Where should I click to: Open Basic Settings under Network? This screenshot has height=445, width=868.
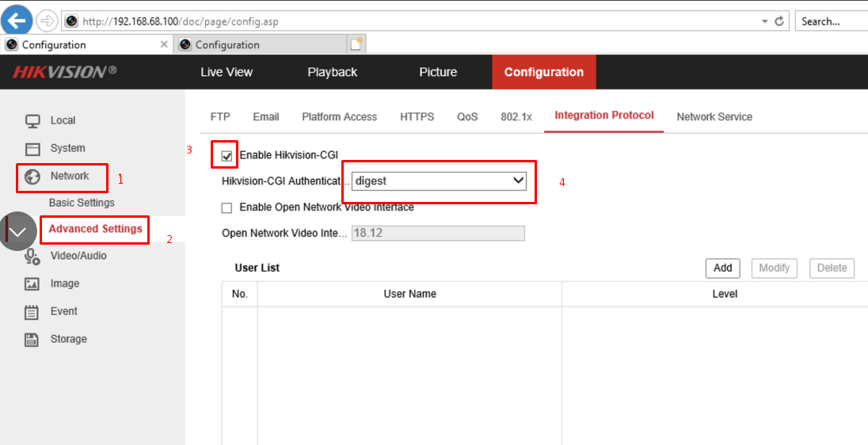pos(82,203)
